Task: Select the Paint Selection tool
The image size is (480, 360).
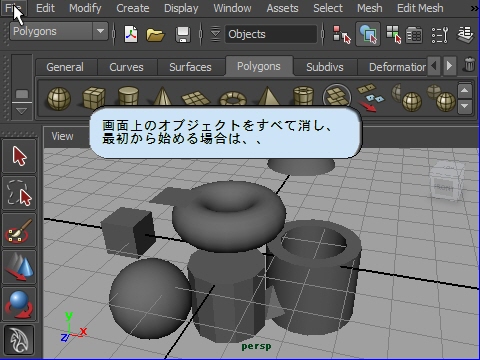Action: pyautogui.click(x=19, y=230)
